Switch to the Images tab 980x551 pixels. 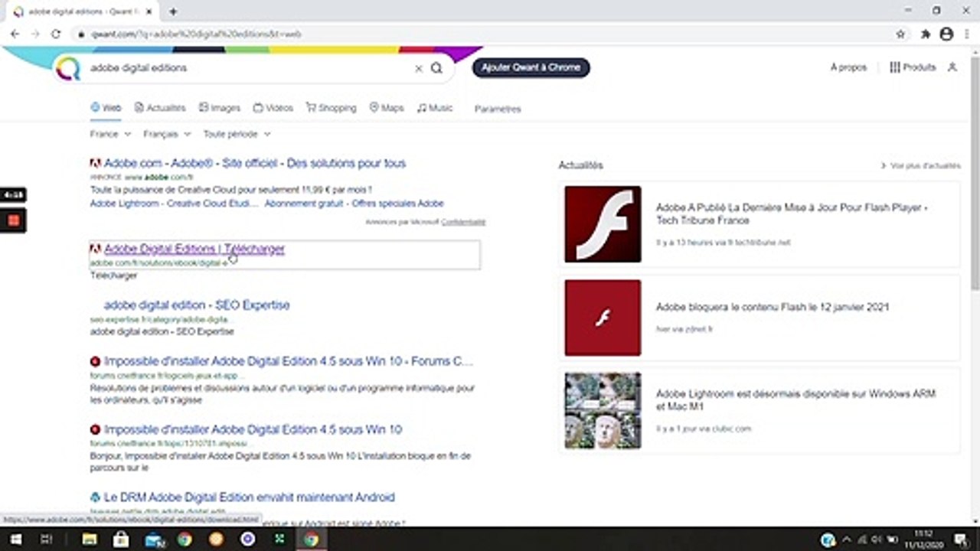point(219,108)
